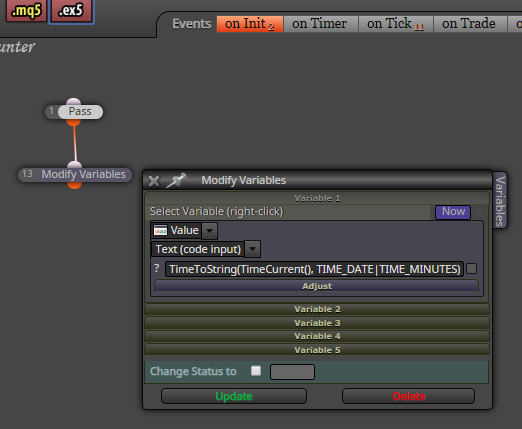
Task: Collapse the Variable 1 section header
Action: pyautogui.click(x=317, y=198)
